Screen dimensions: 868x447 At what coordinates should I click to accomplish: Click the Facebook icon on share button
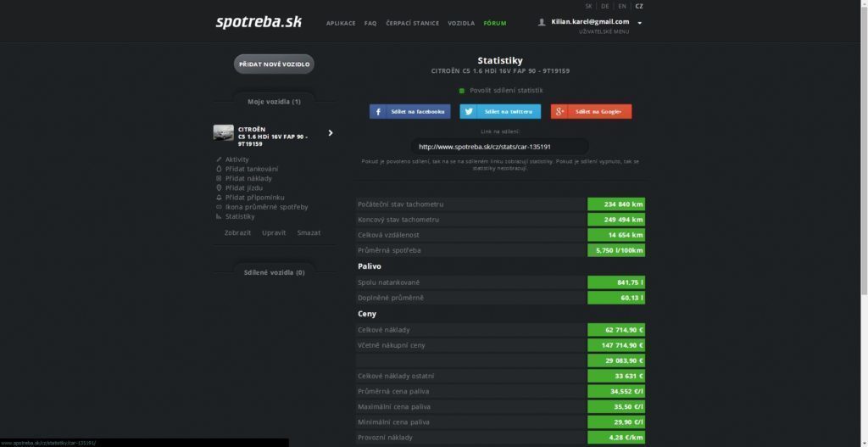click(x=378, y=111)
